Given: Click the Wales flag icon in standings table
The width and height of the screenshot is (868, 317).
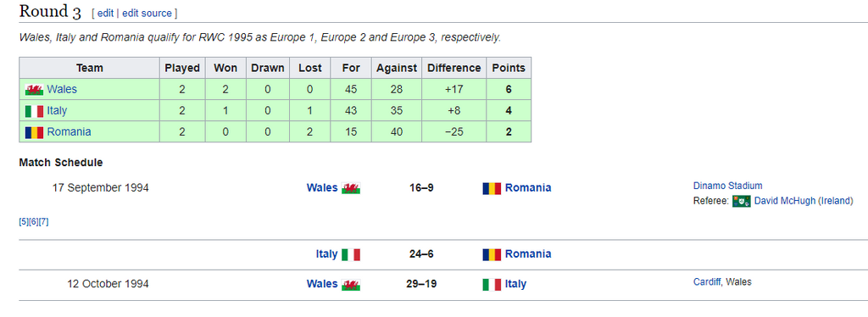Looking at the screenshot, I should 34,90.
